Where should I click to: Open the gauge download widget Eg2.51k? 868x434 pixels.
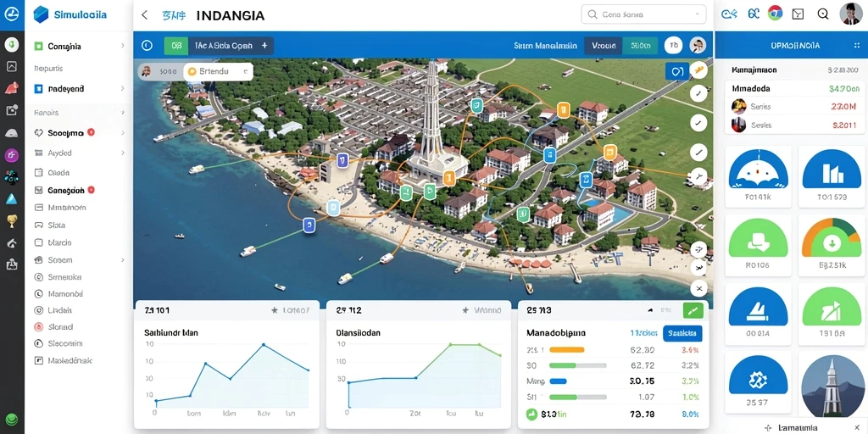[x=832, y=245]
